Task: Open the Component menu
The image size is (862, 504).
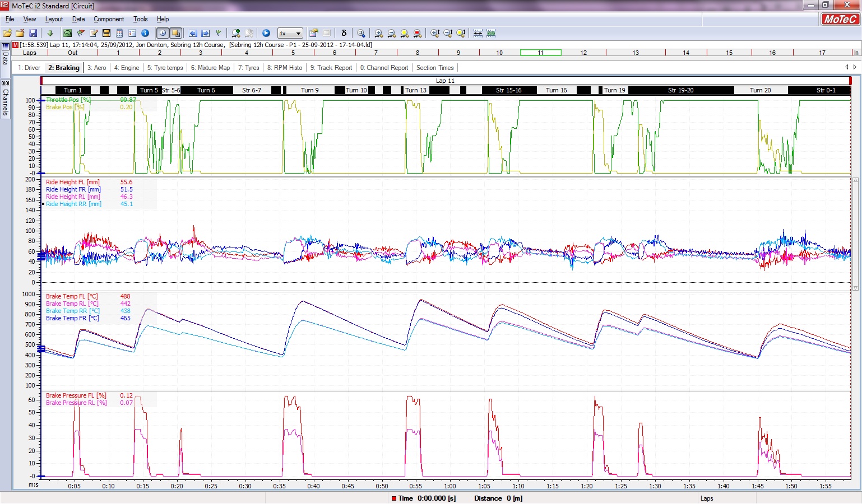Action: 109,19
